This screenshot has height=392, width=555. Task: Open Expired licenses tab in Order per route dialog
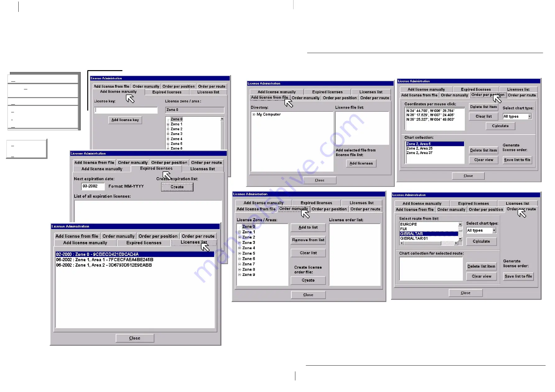click(473, 204)
